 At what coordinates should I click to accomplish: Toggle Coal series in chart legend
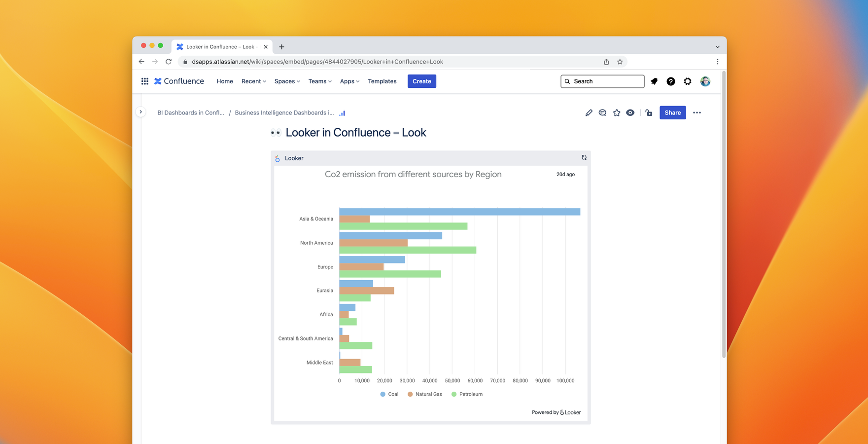point(389,394)
